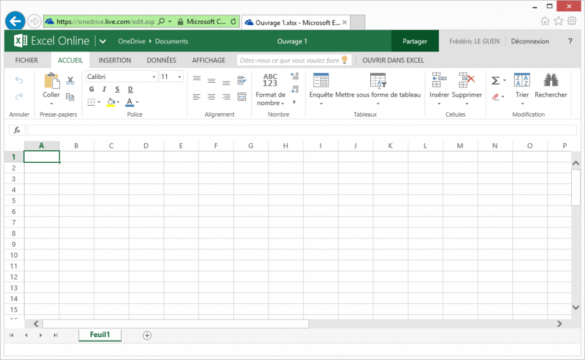Click the browser back button
Image resolution: width=585 pixels, height=360 pixels.
[15, 21]
